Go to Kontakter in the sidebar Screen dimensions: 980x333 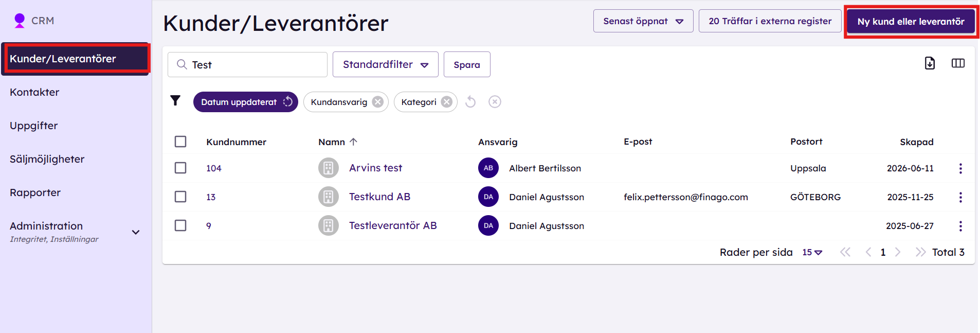34,92
